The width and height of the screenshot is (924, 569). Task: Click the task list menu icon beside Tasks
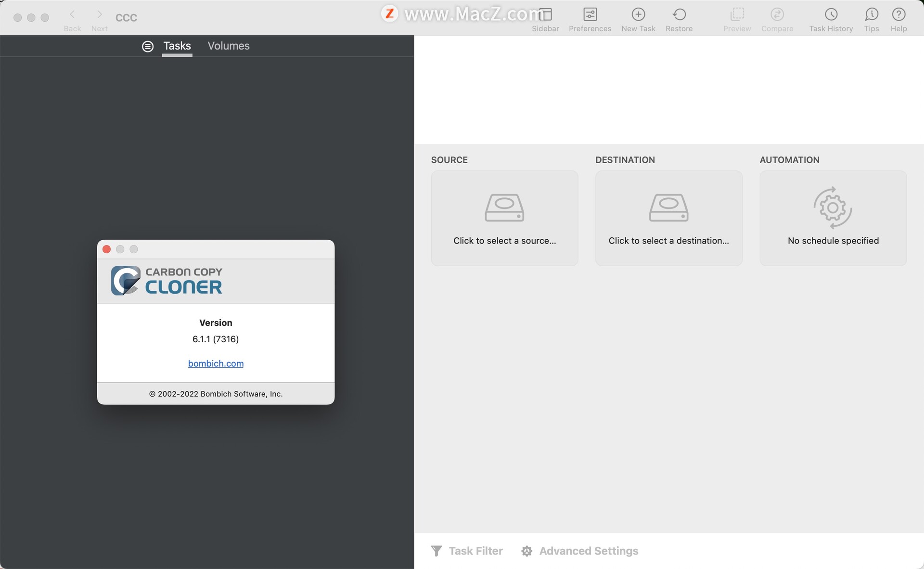coord(148,46)
